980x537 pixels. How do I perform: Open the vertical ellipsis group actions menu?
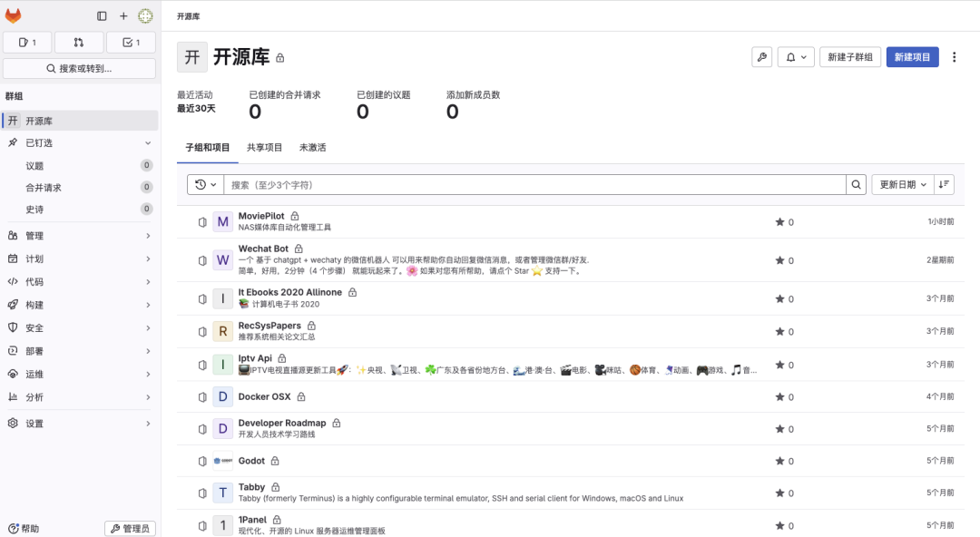click(954, 57)
